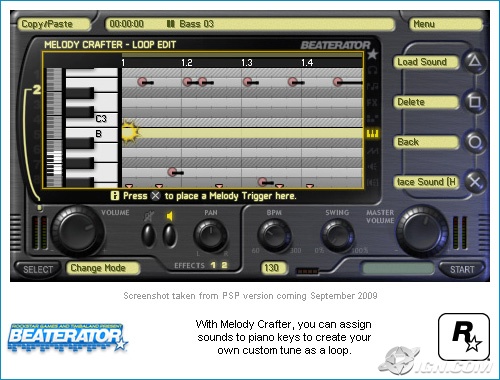Image resolution: width=500 pixels, height=380 pixels.
Task: Select the highlighted piano keys Melody Crafter icon
Action: pyautogui.click(x=372, y=134)
